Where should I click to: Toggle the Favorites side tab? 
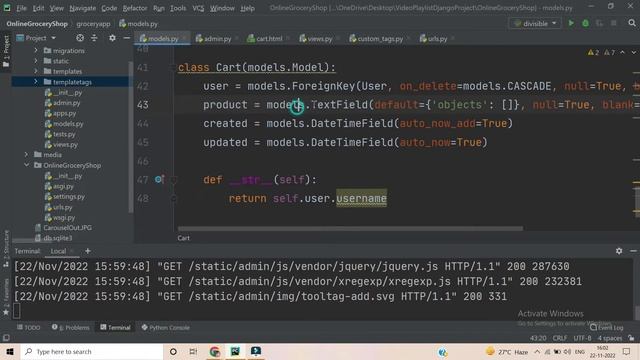point(6,297)
